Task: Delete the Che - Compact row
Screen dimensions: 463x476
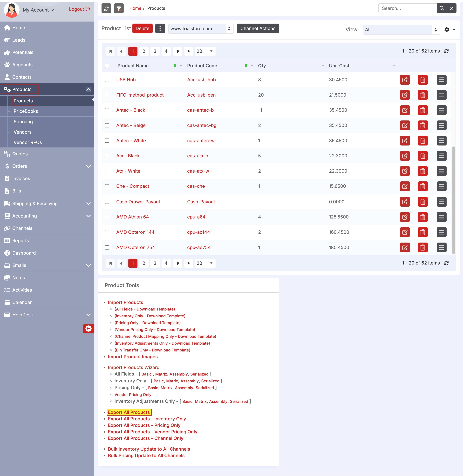Action: (x=423, y=186)
